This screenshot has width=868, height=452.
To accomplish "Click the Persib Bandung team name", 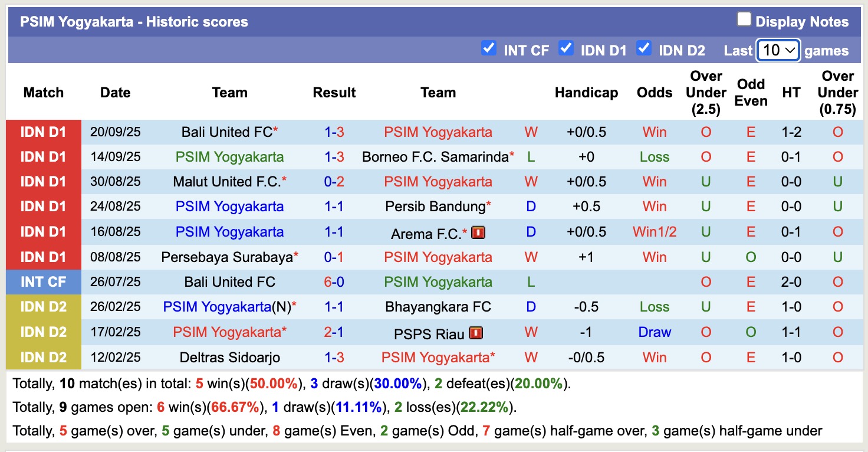I will click(x=435, y=207).
